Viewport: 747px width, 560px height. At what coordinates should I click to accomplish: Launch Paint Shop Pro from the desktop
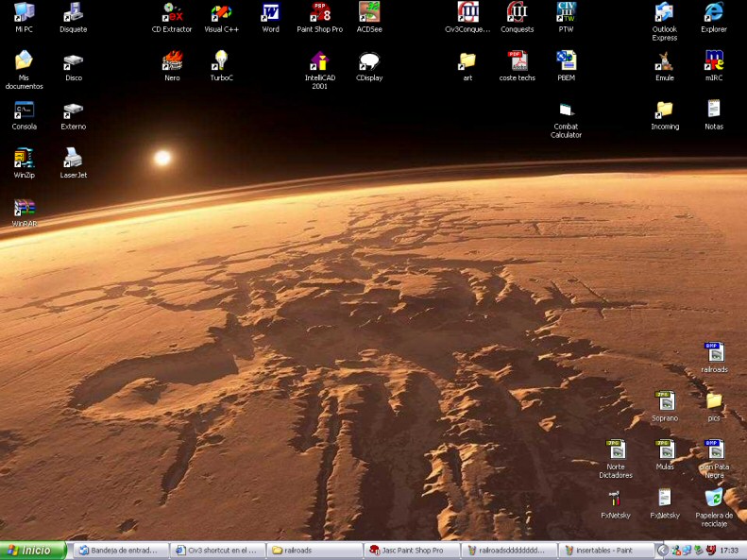coord(319,13)
